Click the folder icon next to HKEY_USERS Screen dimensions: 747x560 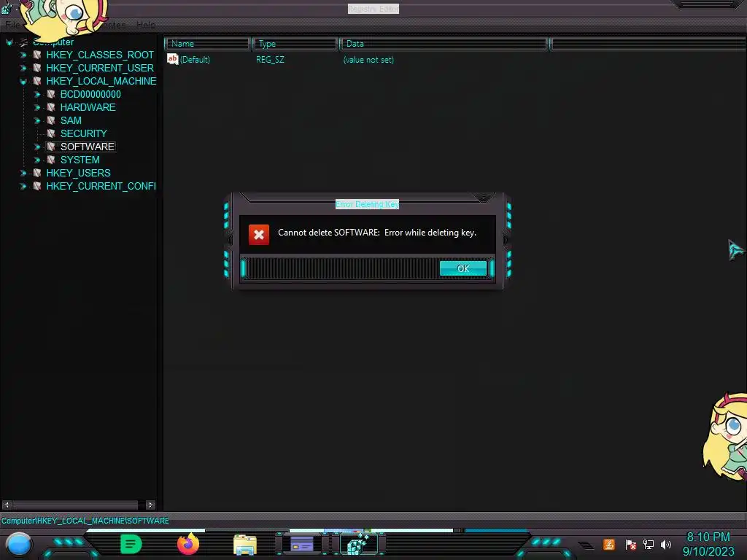click(36, 173)
